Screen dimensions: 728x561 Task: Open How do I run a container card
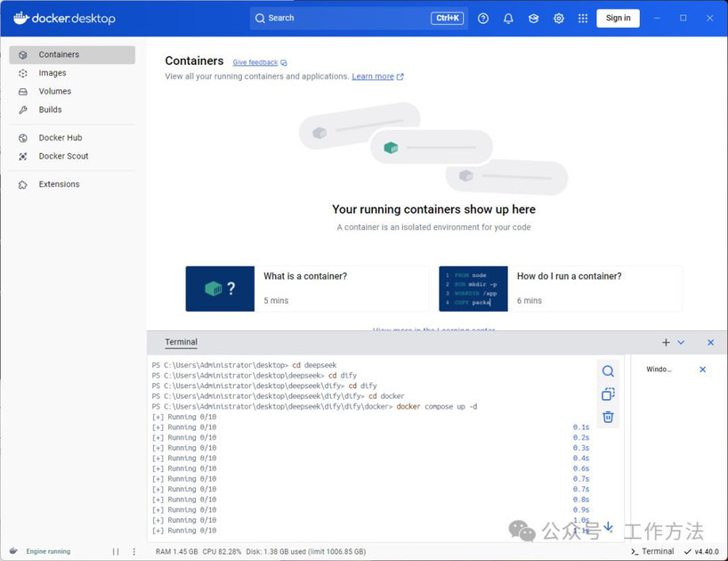[x=561, y=289]
